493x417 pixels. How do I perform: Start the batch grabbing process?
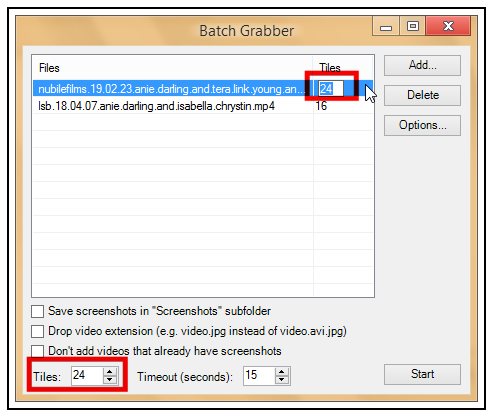point(422,374)
